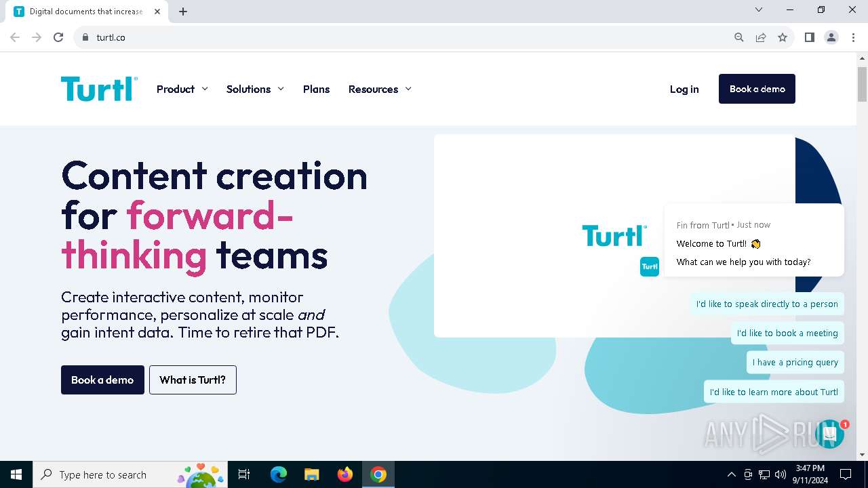The height and width of the screenshot is (488, 868).
Task: Select "I'd like to book a meeting" reply
Action: 787,333
